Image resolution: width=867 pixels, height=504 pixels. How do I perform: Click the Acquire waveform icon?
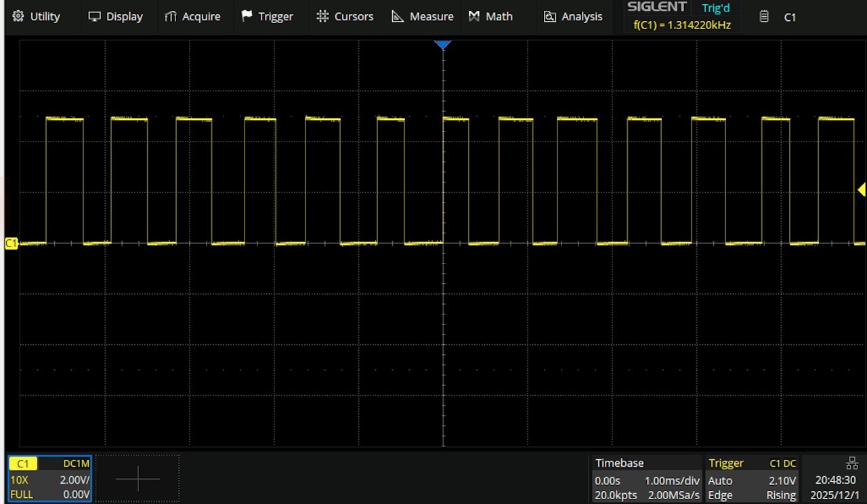coord(171,16)
